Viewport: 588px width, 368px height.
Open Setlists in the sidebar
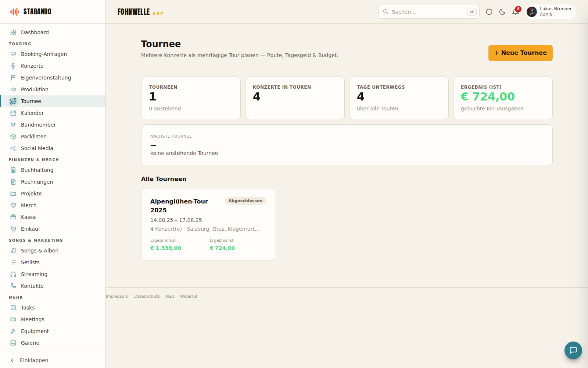pos(53,262)
